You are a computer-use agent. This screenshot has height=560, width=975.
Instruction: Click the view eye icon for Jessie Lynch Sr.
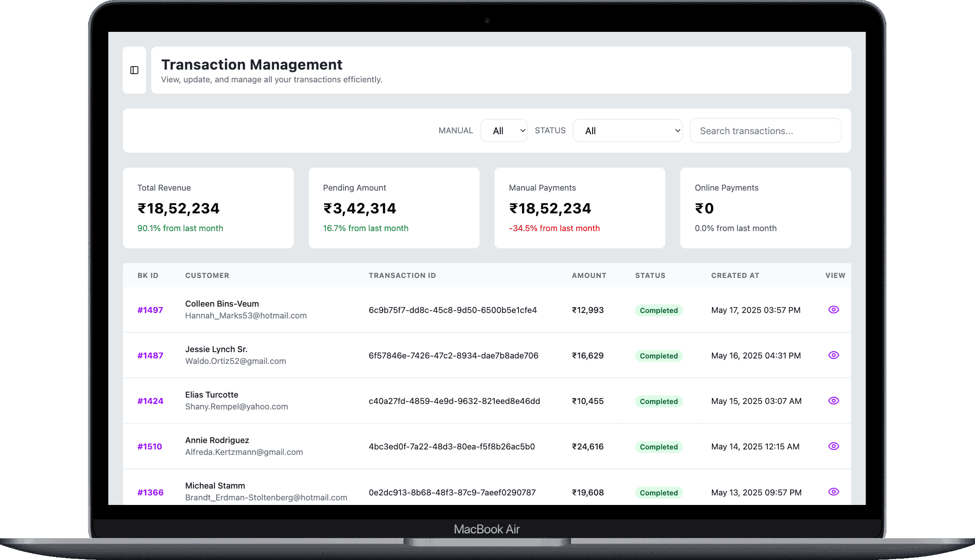coord(833,355)
